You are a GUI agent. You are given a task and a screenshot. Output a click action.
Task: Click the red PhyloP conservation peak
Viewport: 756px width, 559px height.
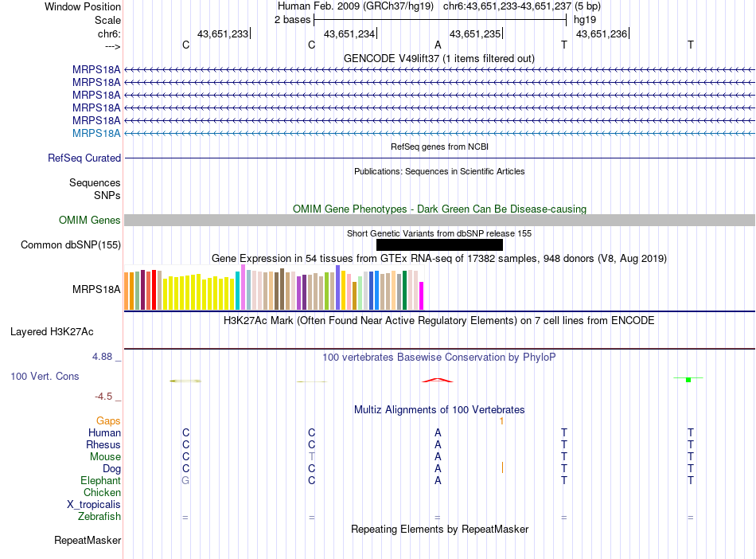pyautogui.click(x=438, y=380)
